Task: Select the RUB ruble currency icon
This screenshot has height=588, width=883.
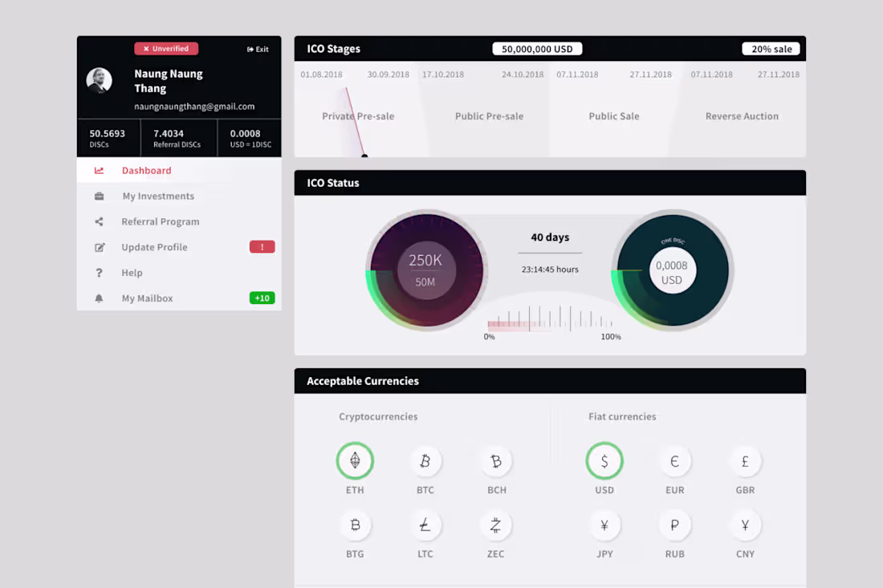Action: click(x=674, y=525)
